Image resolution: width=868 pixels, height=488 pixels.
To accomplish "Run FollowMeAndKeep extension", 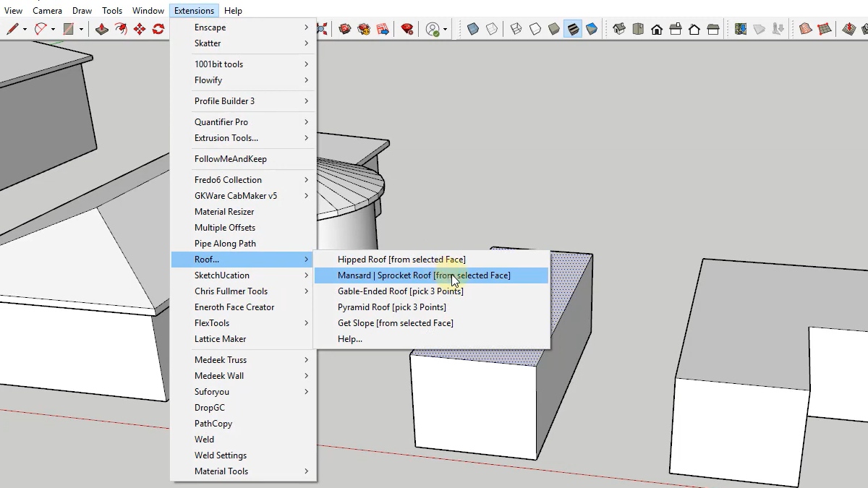I will point(244,159).
